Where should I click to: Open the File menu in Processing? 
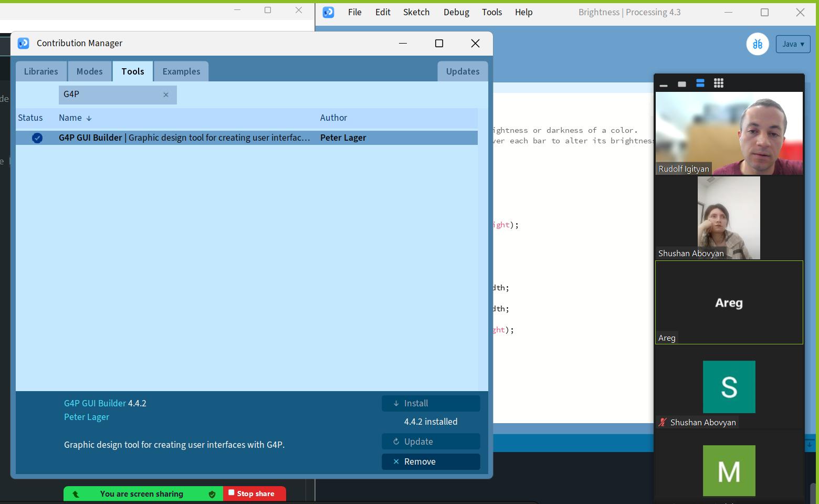[355, 12]
